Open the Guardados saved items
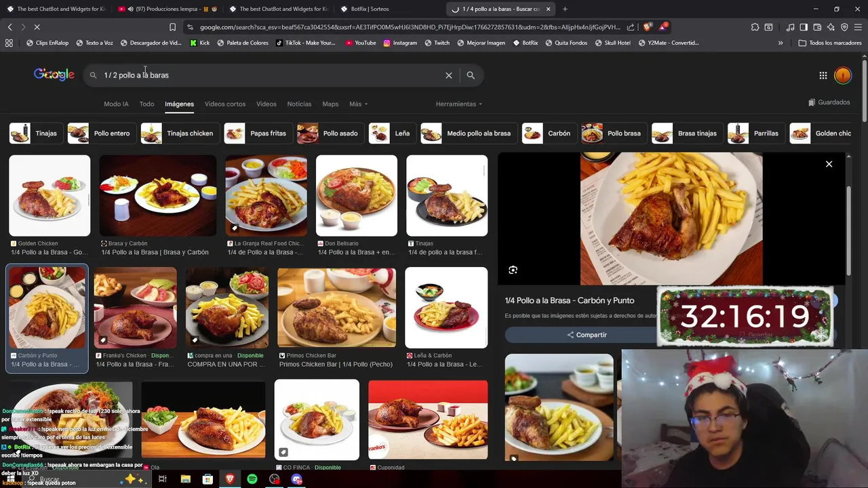The height and width of the screenshot is (488, 868). pyautogui.click(x=829, y=102)
